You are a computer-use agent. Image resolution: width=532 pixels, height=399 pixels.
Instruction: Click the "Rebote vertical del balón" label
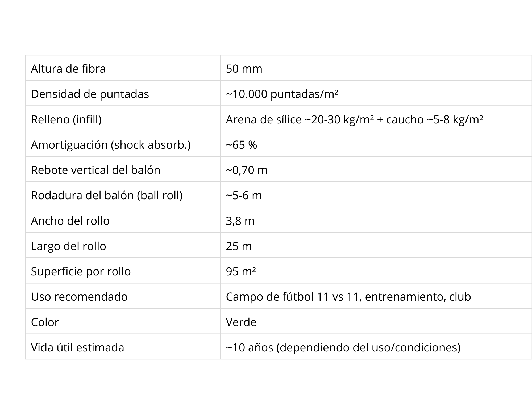pyautogui.click(x=95, y=170)
